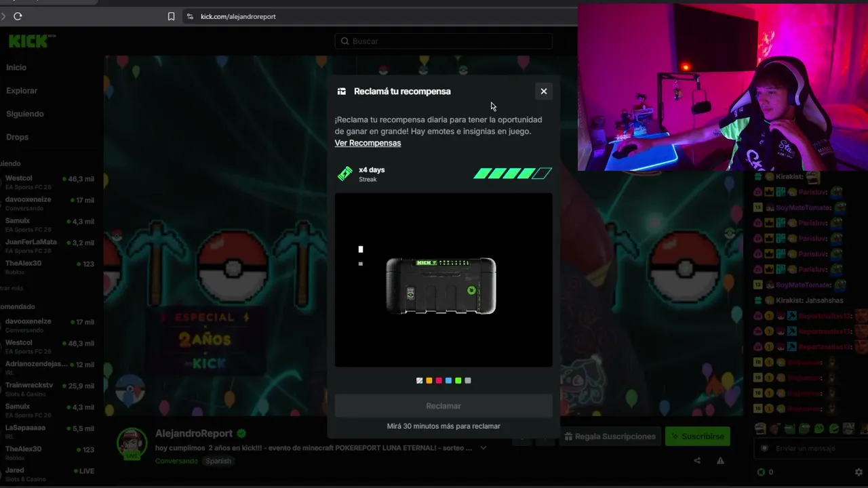The image size is (868, 488).
Task: Expand the stream title chevron
Action: (484, 448)
